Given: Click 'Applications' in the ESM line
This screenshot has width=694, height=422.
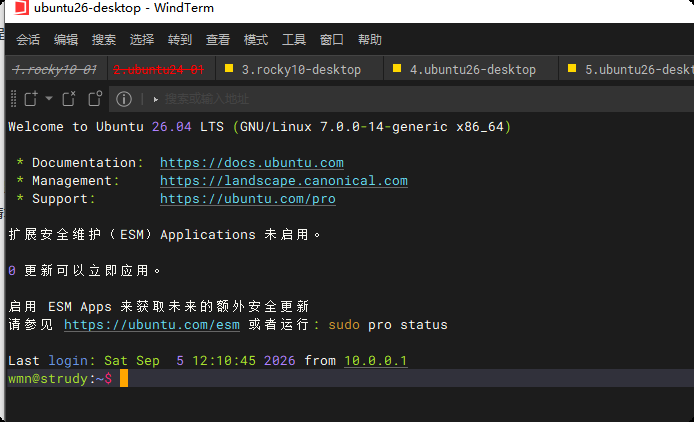Looking at the screenshot, I should point(208,235).
